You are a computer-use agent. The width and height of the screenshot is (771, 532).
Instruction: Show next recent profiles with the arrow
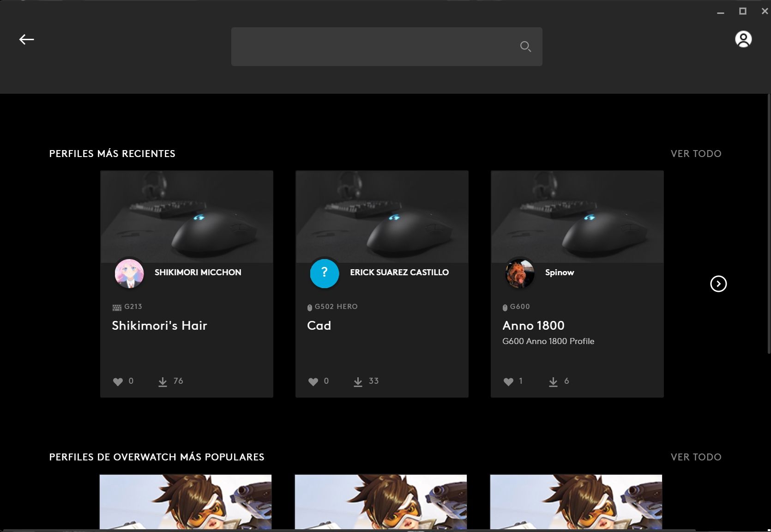coord(718,284)
